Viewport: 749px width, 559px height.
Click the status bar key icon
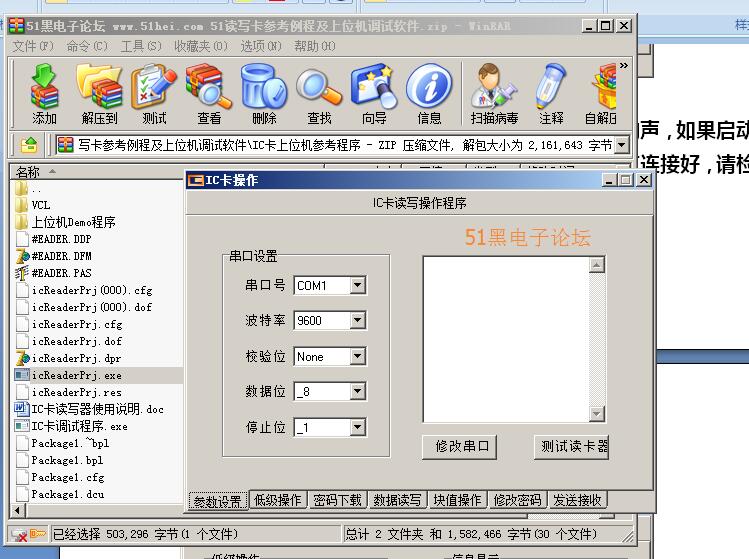pos(38,533)
